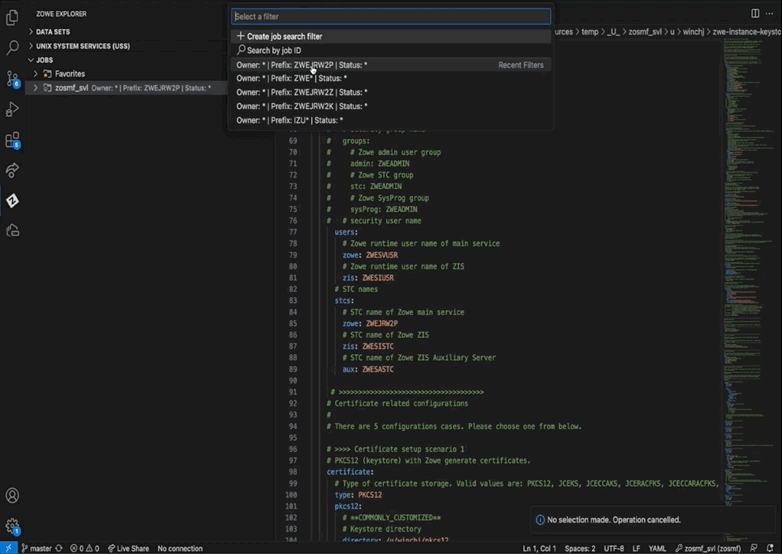Click the _U_ breadcrumb segment
This screenshot has height=554, width=782.
click(x=613, y=31)
